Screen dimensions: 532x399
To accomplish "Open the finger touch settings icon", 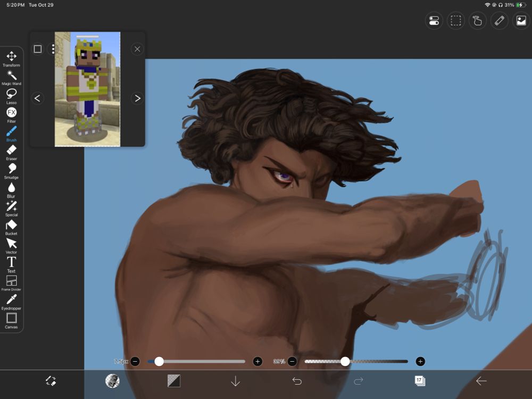I will (x=477, y=21).
